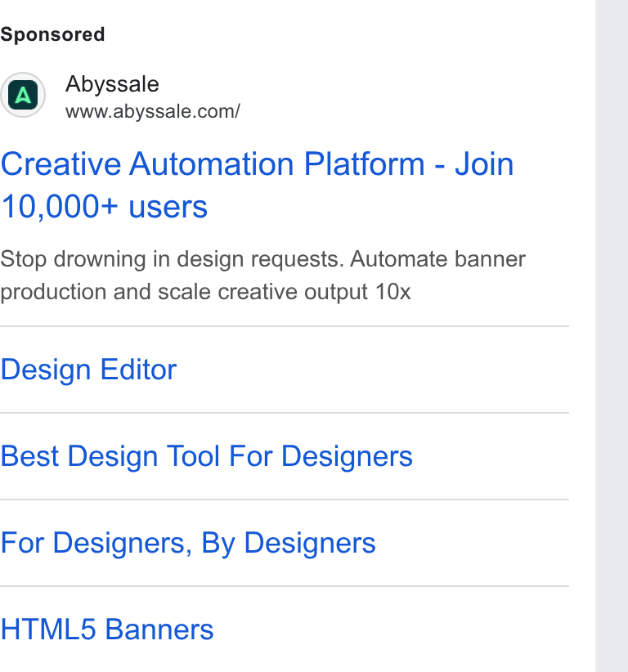Click the Stop drowning in design requests description
The width and height of the screenshot is (628, 672).
tap(262, 276)
